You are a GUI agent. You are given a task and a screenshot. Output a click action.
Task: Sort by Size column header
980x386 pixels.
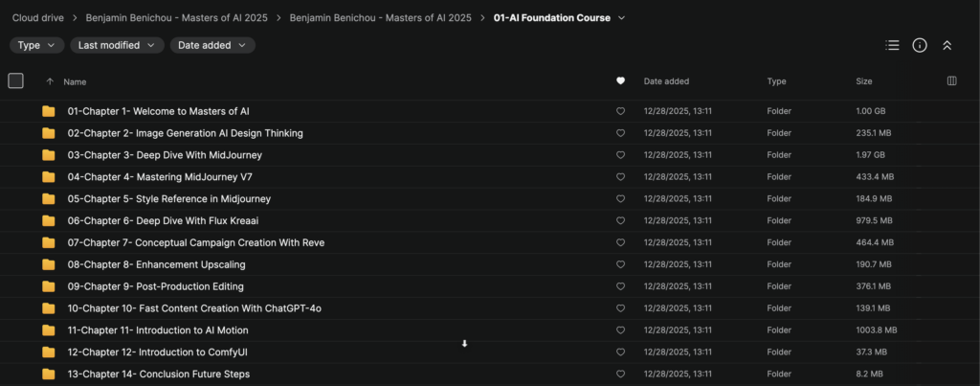[863, 81]
